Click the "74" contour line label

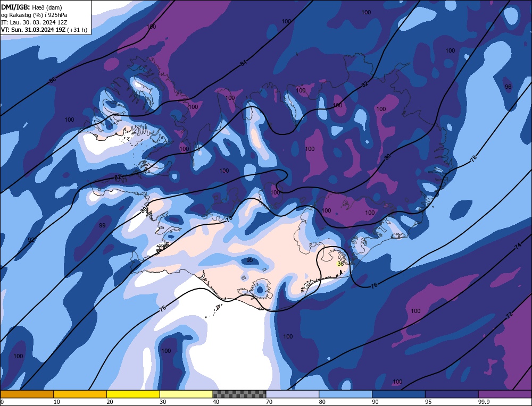[518, 247]
